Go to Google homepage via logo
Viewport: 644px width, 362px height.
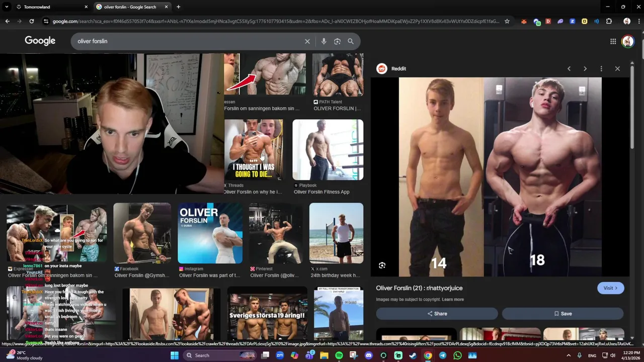[x=40, y=41]
